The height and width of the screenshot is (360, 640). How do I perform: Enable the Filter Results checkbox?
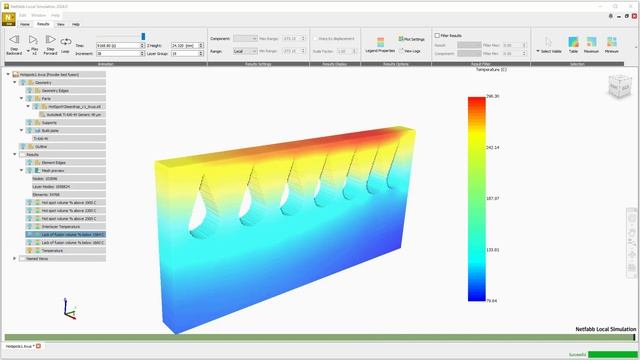pyautogui.click(x=437, y=36)
